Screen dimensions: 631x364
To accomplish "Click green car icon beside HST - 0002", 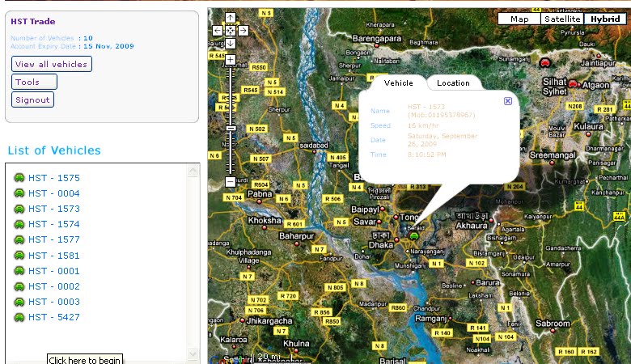I will 19,286.
